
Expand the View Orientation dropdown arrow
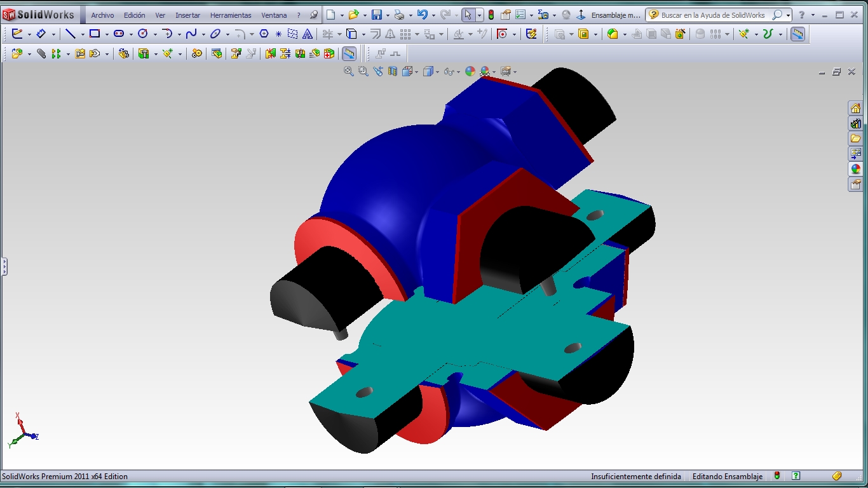coord(417,72)
